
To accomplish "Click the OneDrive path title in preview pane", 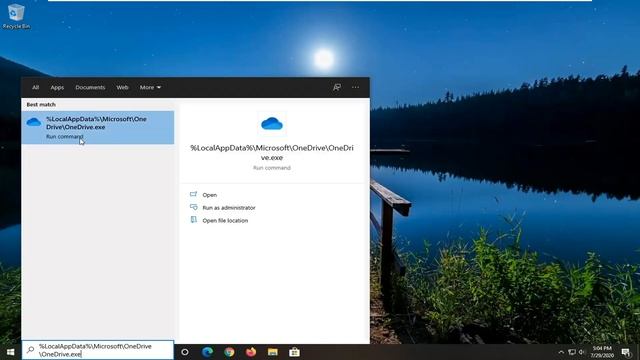I will [x=272, y=153].
